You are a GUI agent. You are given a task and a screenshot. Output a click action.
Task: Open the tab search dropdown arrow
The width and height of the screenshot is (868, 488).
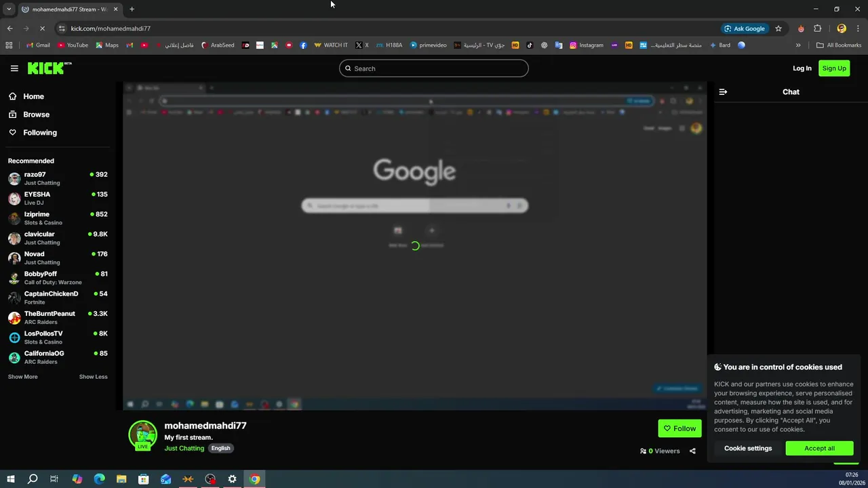pyautogui.click(x=9, y=9)
